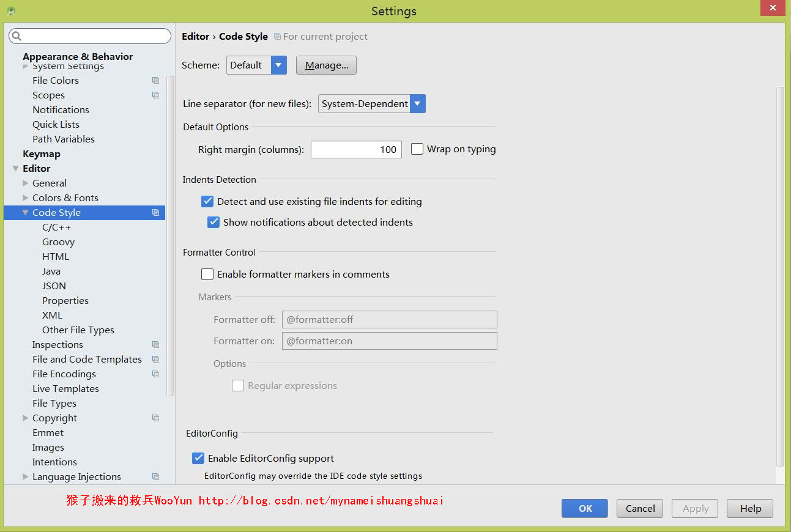Uncheck Detect and use existing file indents
Viewport: 791px width, 532px height.
point(208,201)
